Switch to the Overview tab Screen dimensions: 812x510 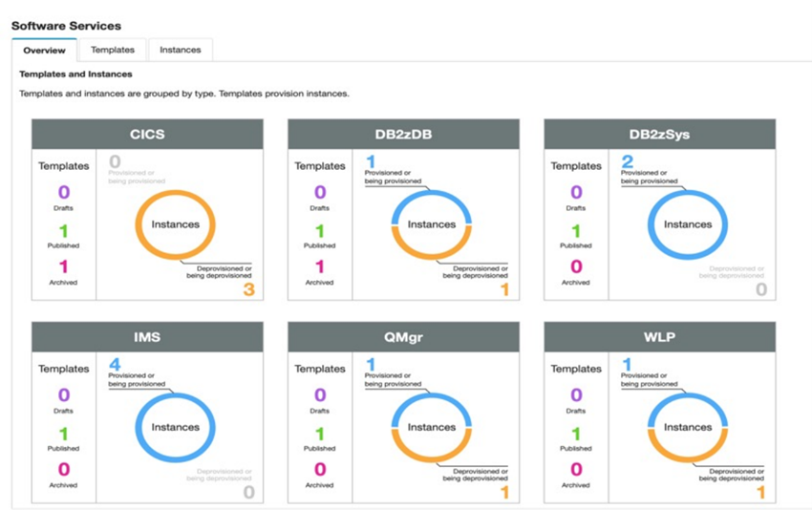click(45, 51)
